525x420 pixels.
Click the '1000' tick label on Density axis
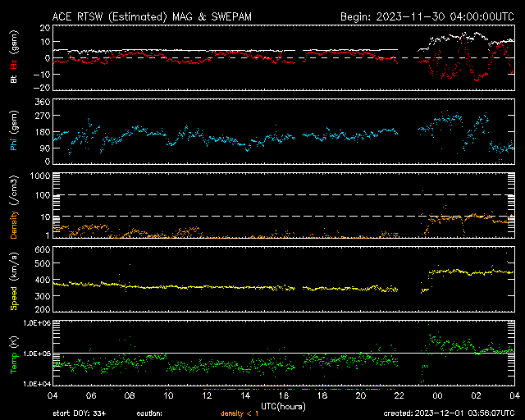click(40, 176)
